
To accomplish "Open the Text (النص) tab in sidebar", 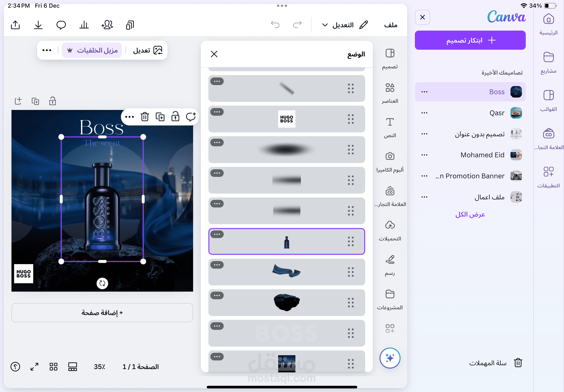I will click(390, 127).
